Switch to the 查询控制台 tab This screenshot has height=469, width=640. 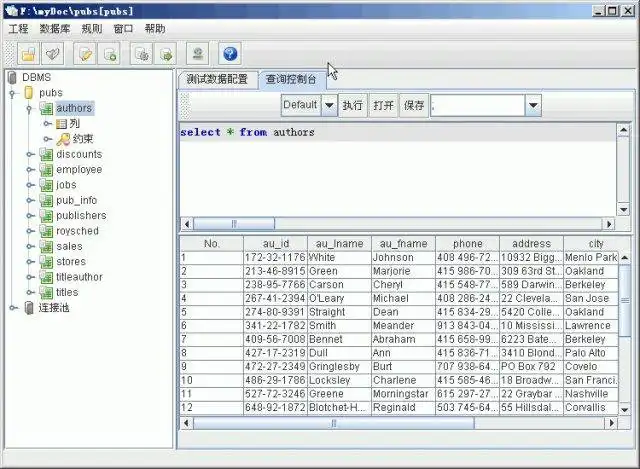pos(291,79)
